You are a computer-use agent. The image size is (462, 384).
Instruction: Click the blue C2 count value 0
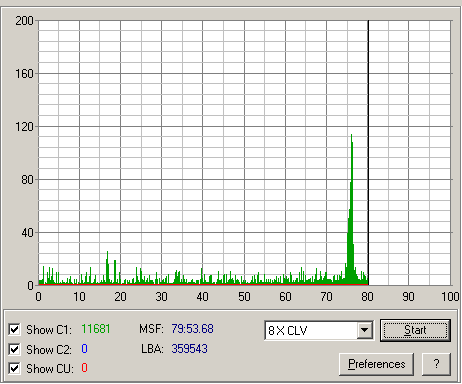[84, 349]
